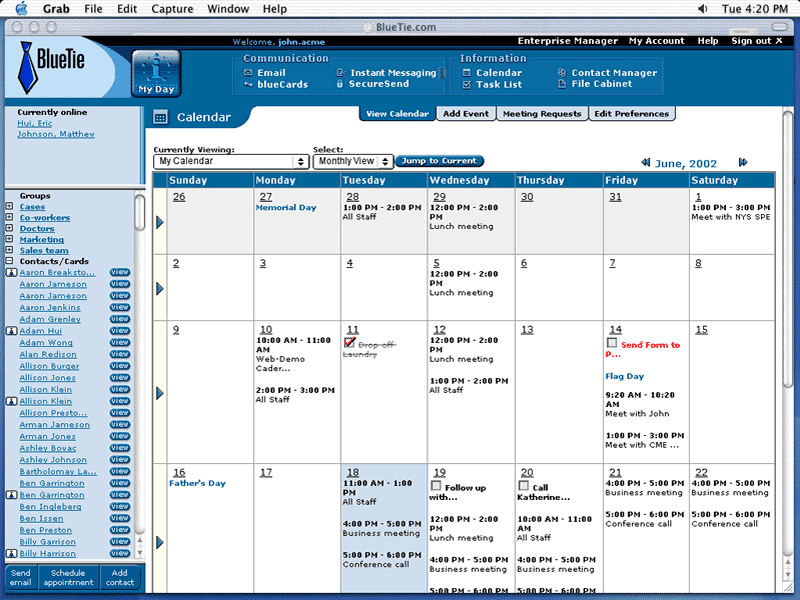Viewport: 800px width, 600px height.
Task: Click the calendar grid icon beside Calendar heading
Action: coord(160,117)
